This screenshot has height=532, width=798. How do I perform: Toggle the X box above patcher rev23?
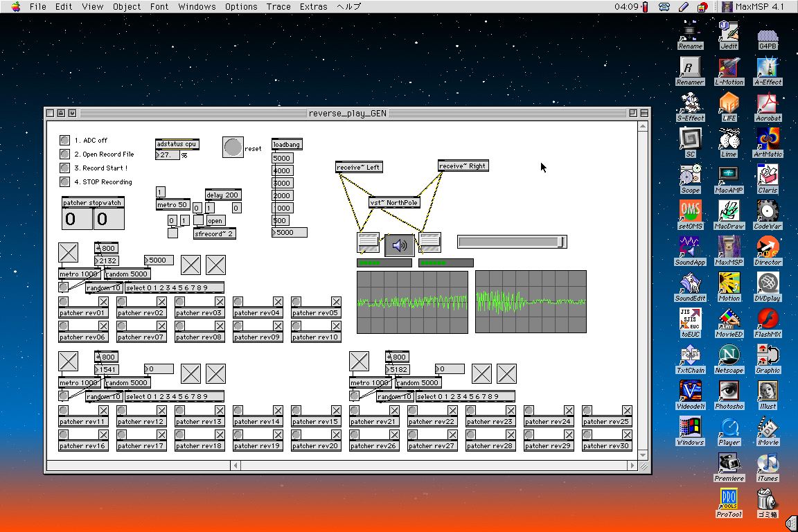(x=511, y=410)
